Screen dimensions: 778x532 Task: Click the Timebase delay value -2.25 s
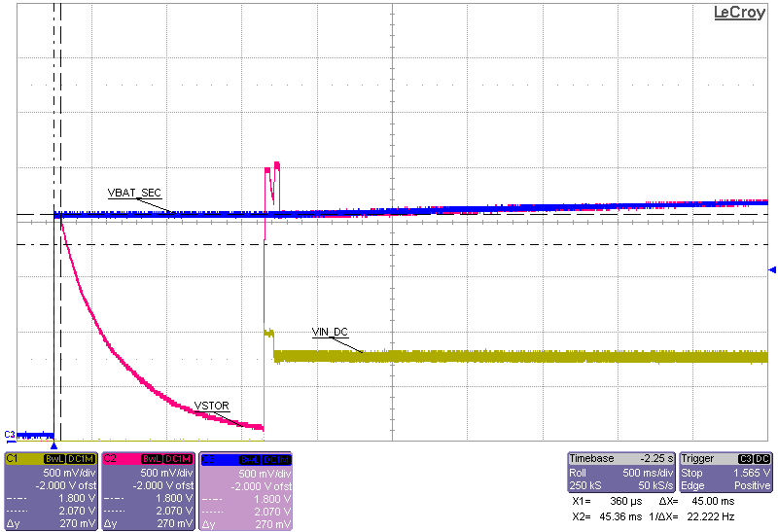click(656, 458)
